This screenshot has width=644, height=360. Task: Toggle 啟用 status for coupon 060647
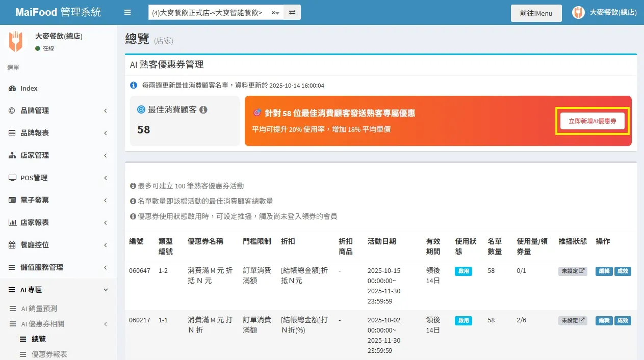click(463, 271)
